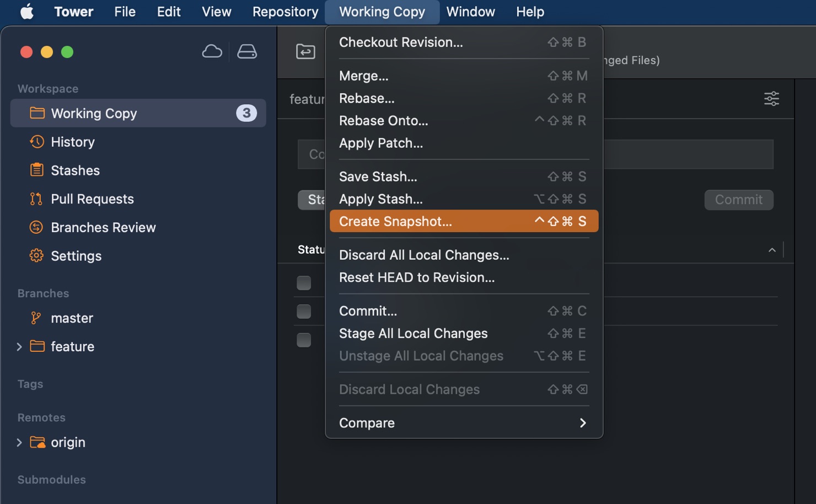The image size is (816, 504).
Task: Go to Pull Requests view
Action: pyautogui.click(x=92, y=199)
